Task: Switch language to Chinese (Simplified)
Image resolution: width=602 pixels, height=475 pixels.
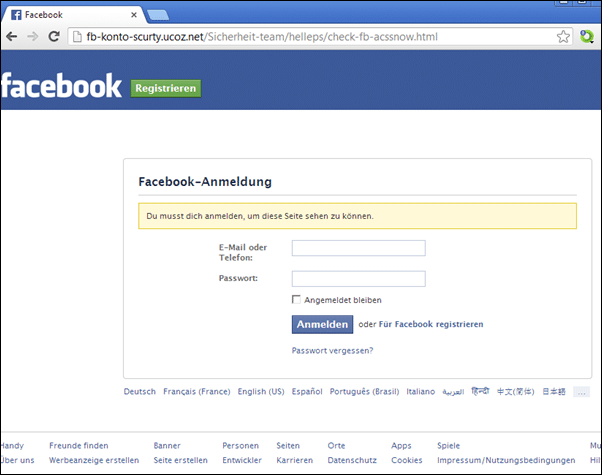Action: [x=516, y=392]
